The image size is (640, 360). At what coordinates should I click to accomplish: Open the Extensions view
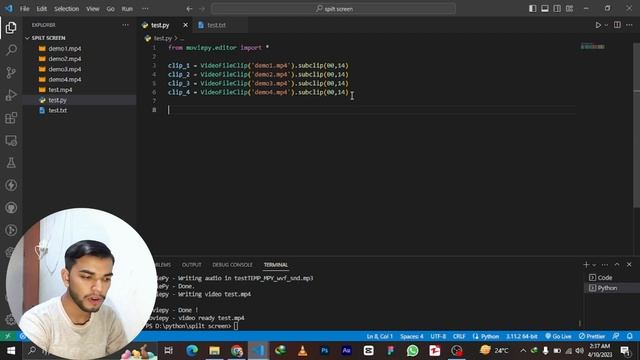(11, 118)
